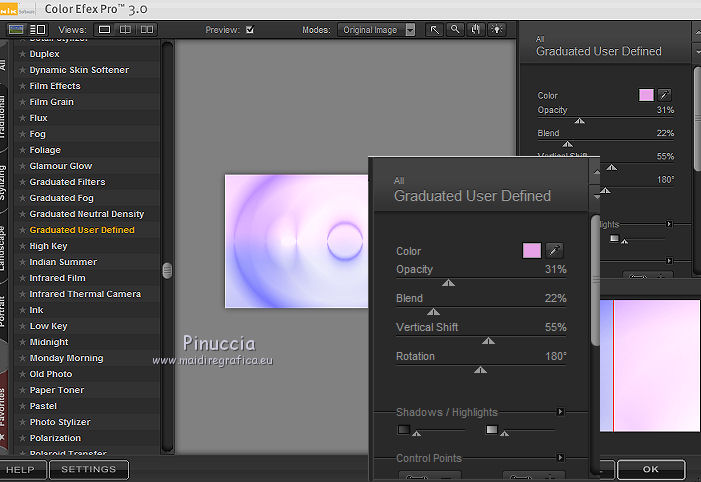Viewport: 701px width, 482px height.
Task: Open the Traditional category tab
Action: [x=3, y=117]
